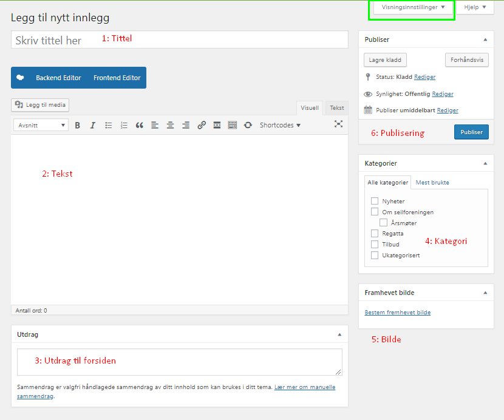Open the Backend Editor
The width and height of the screenshot is (504, 420).
(58, 78)
